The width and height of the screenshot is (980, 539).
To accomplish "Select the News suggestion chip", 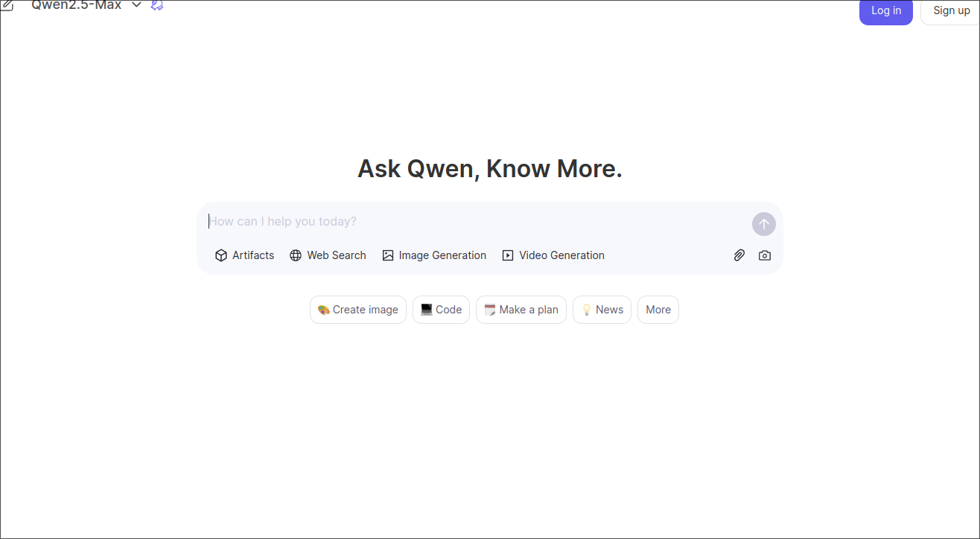I will pos(602,310).
